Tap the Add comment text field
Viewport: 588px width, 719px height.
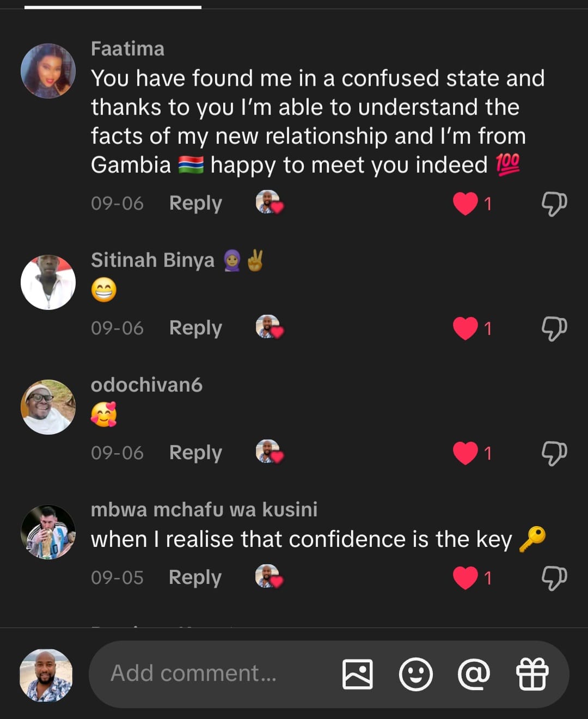[218, 674]
